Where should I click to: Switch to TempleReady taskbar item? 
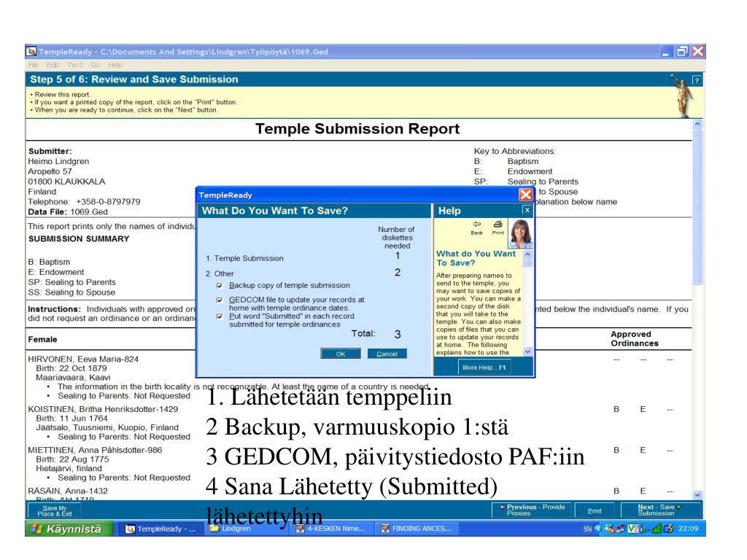click(160, 529)
